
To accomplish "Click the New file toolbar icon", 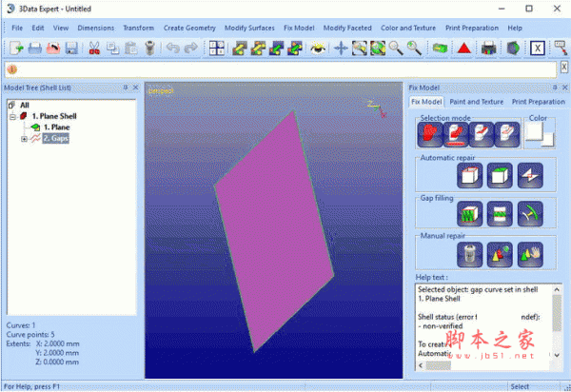I will click(x=16, y=48).
